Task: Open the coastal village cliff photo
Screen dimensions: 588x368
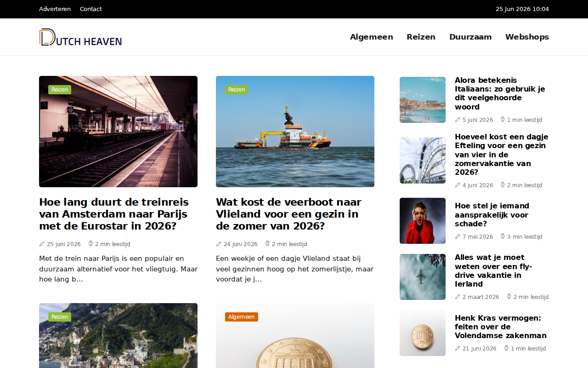Action: (x=118, y=336)
